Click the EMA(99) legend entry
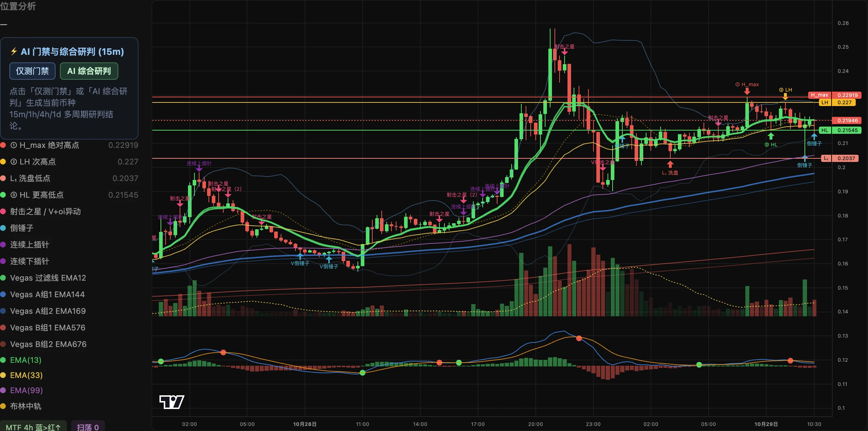 click(22, 390)
